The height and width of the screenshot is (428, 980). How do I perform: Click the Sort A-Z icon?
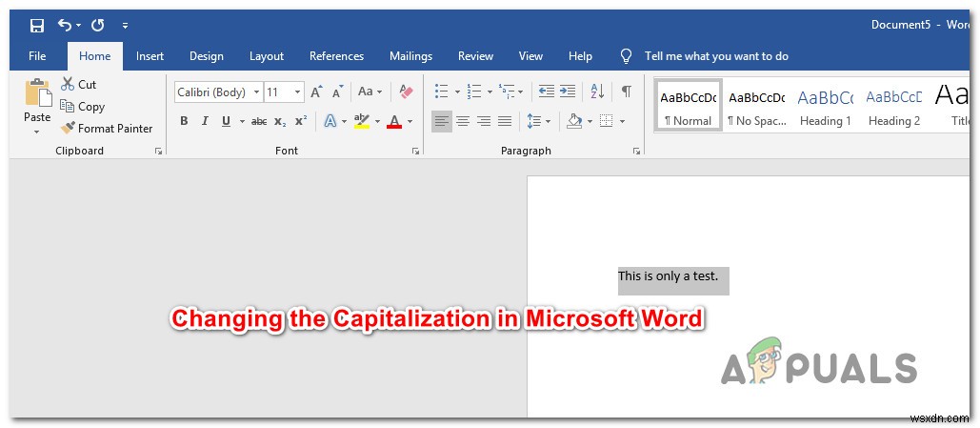tap(597, 92)
